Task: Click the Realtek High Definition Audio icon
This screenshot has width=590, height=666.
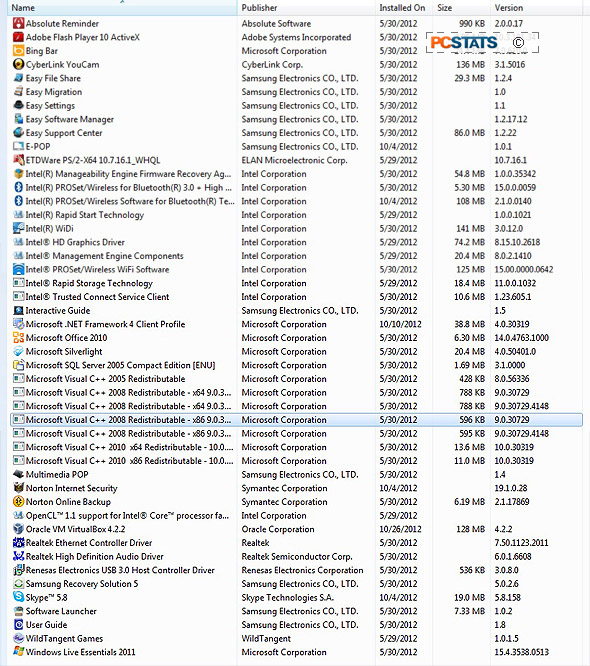Action: click(18, 556)
